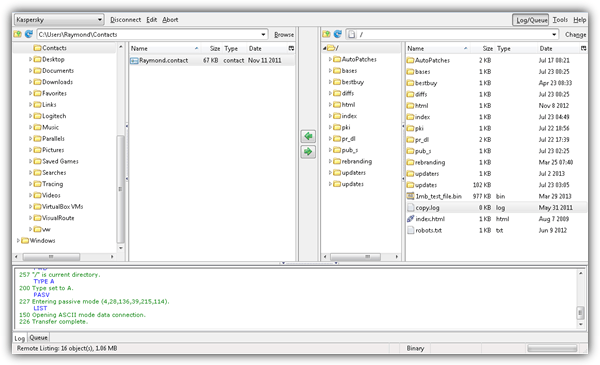Viewport: 600px width, 365px height.
Task: Expand the bestbuy folder in remote tree
Action: coord(330,82)
